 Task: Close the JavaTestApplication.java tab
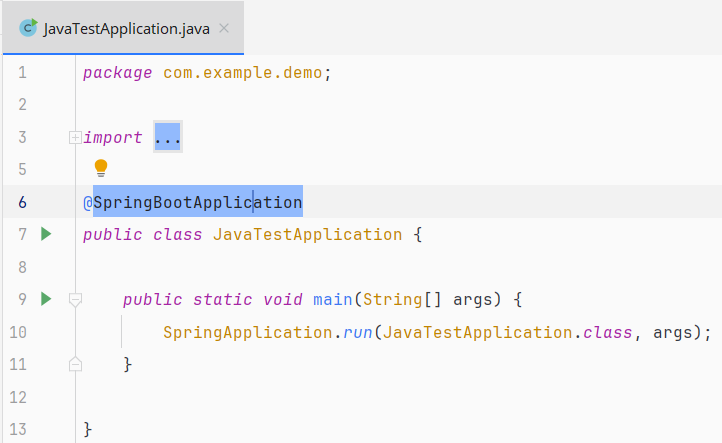point(224,29)
